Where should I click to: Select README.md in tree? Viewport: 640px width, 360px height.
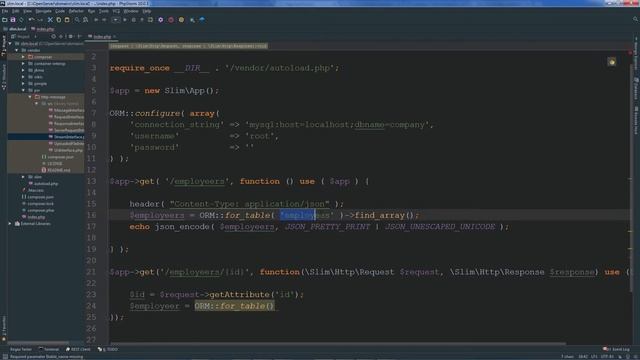pyautogui.click(x=56, y=170)
